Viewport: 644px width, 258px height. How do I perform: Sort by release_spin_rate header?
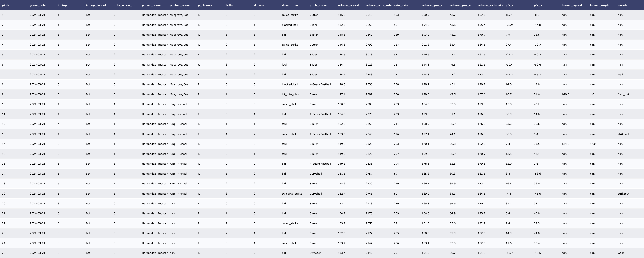(378, 5)
